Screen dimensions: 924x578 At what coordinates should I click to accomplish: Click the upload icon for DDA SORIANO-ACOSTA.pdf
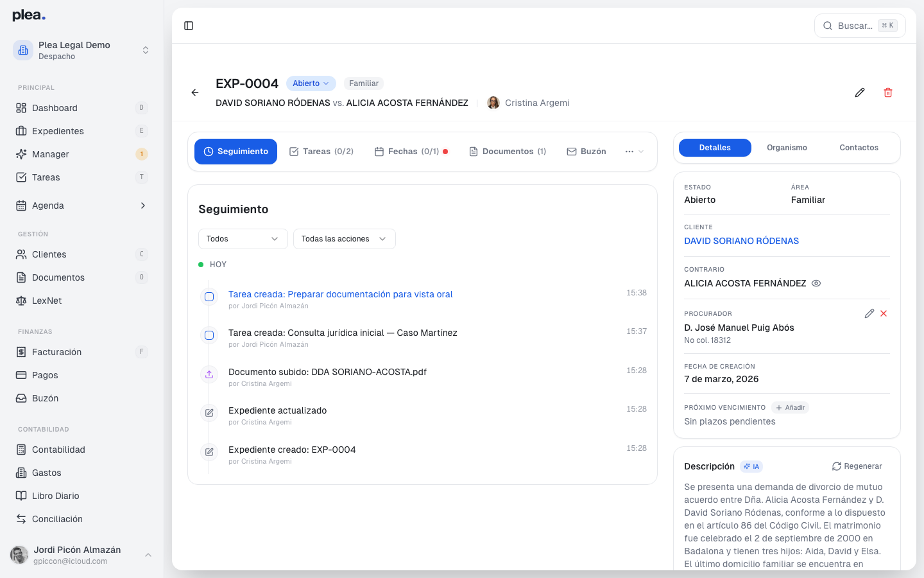(209, 374)
